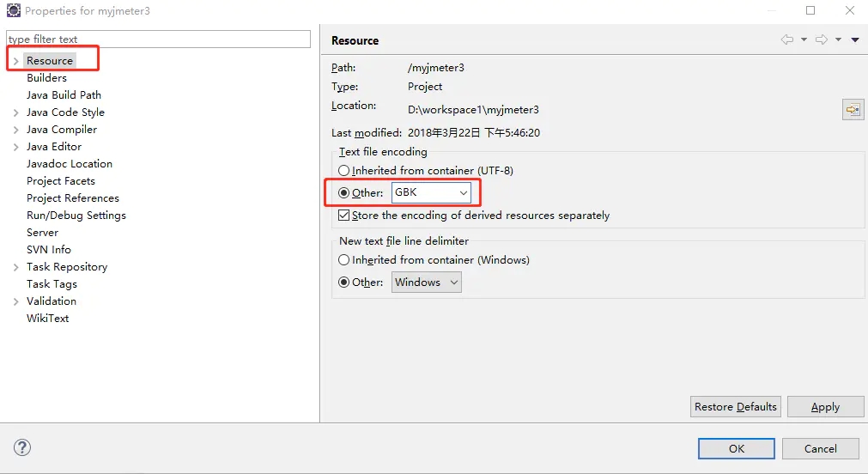Expand the Resource tree node
Image resolution: width=868 pixels, height=474 pixels.
(x=16, y=61)
